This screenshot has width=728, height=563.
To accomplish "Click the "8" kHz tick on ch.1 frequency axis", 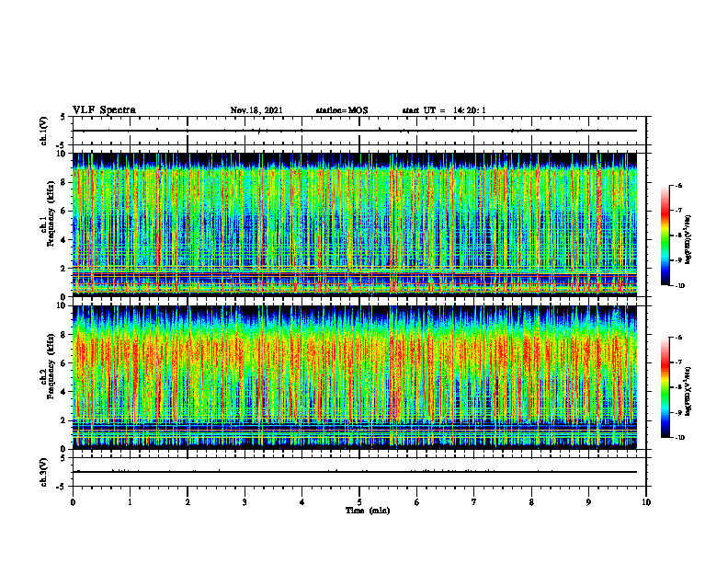I will (x=64, y=182).
